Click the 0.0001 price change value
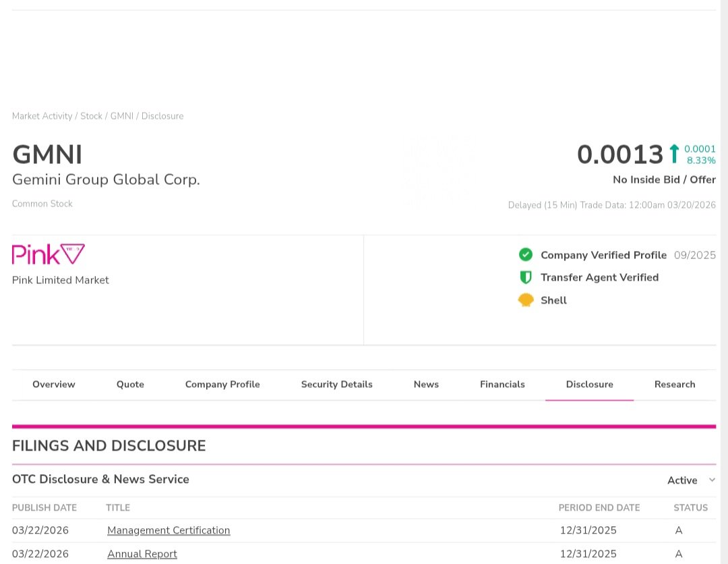 tap(700, 148)
